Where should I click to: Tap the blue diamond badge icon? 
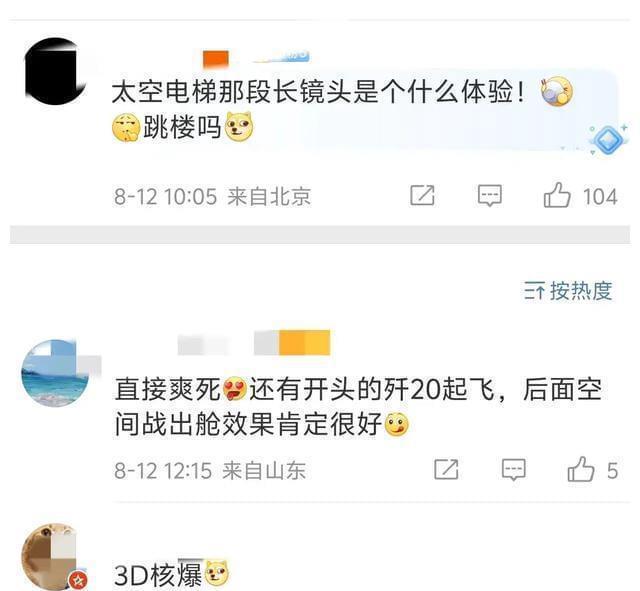[608, 140]
